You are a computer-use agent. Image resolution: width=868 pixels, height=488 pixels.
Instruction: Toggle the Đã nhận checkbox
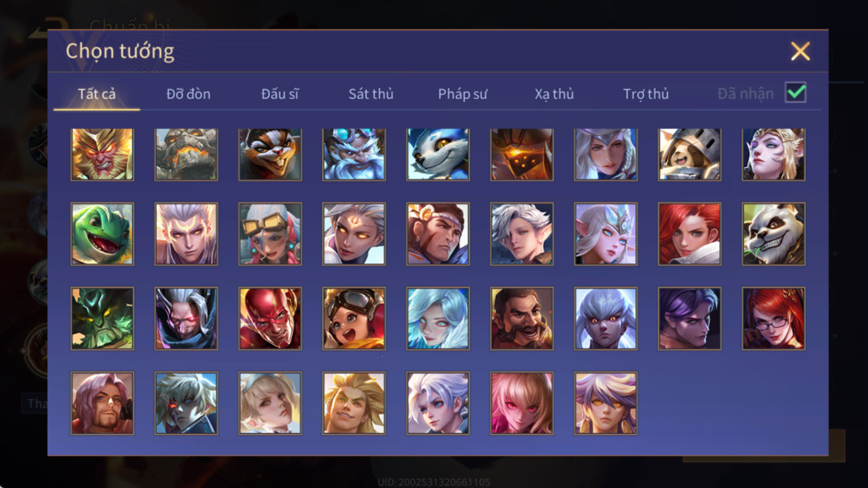(795, 92)
